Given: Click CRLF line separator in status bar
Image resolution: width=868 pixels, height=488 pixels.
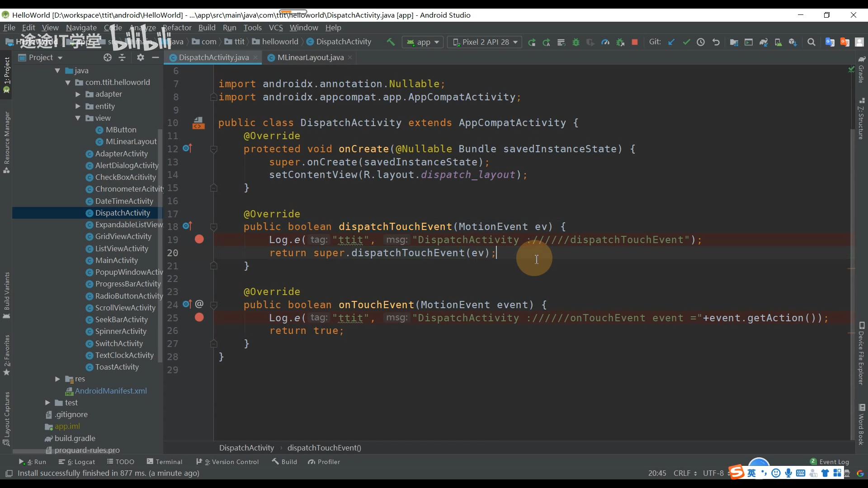Looking at the screenshot, I should [x=684, y=473].
